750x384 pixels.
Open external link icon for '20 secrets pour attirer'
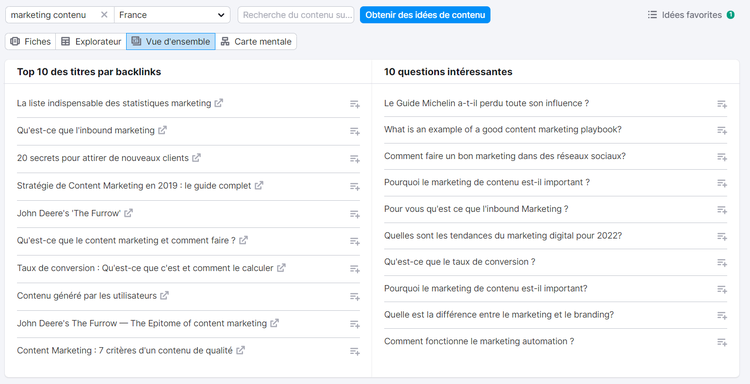point(196,158)
